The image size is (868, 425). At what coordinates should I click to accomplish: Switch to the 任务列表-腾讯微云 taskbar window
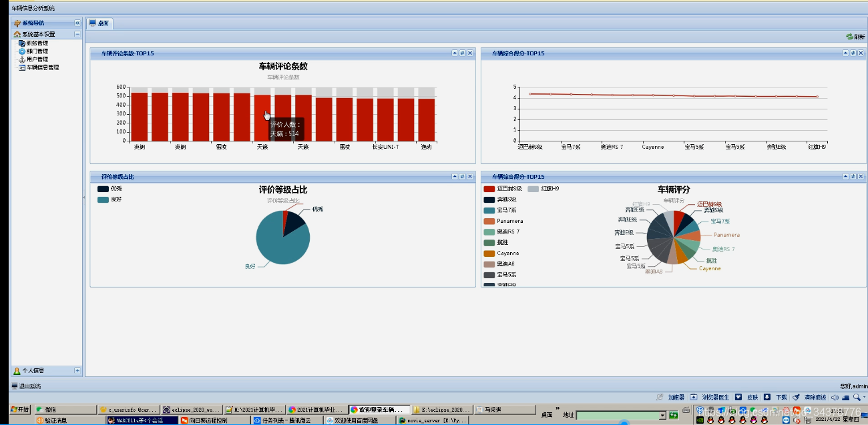pyautogui.click(x=288, y=420)
